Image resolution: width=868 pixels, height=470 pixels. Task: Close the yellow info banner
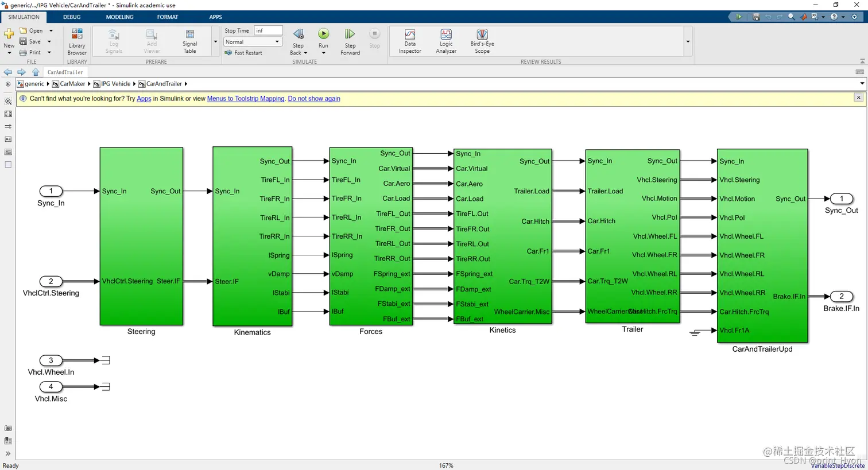tap(859, 98)
